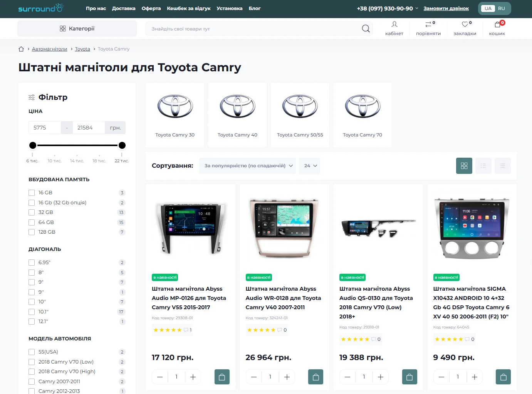
Task: Focus the maximum price field 21584
Action: pyautogui.click(x=89, y=128)
